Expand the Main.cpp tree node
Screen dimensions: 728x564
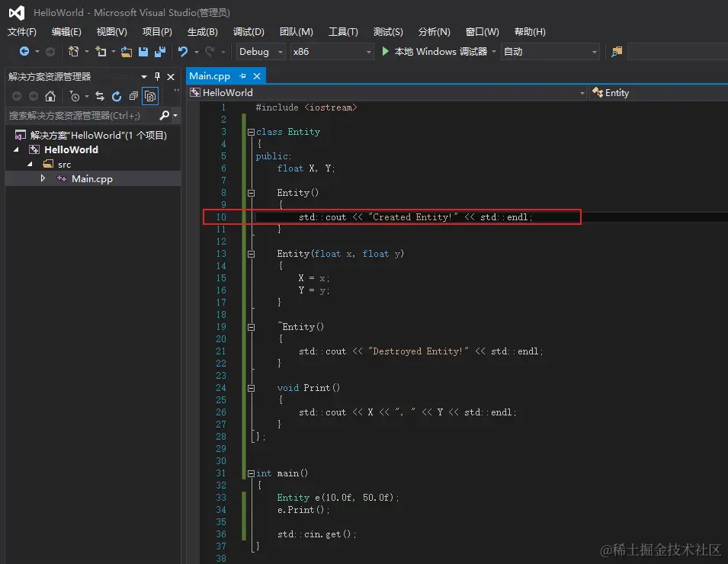point(43,178)
